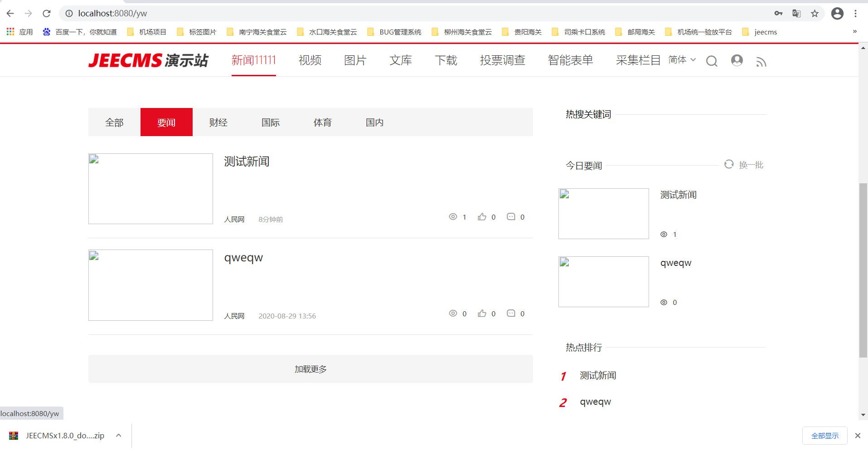Go to the 下载 nav item

(446, 60)
